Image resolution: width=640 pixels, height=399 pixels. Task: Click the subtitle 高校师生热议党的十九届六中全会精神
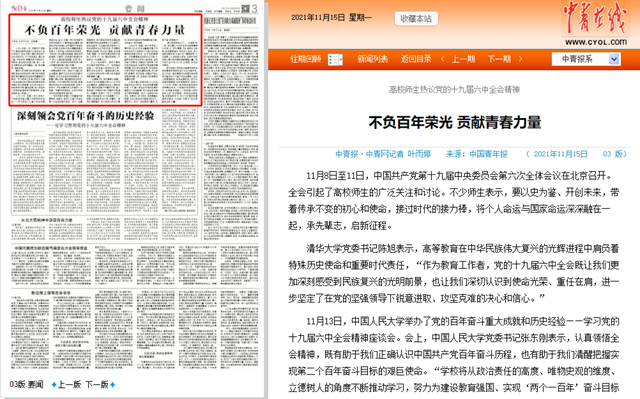pyautogui.click(x=454, y=89)
